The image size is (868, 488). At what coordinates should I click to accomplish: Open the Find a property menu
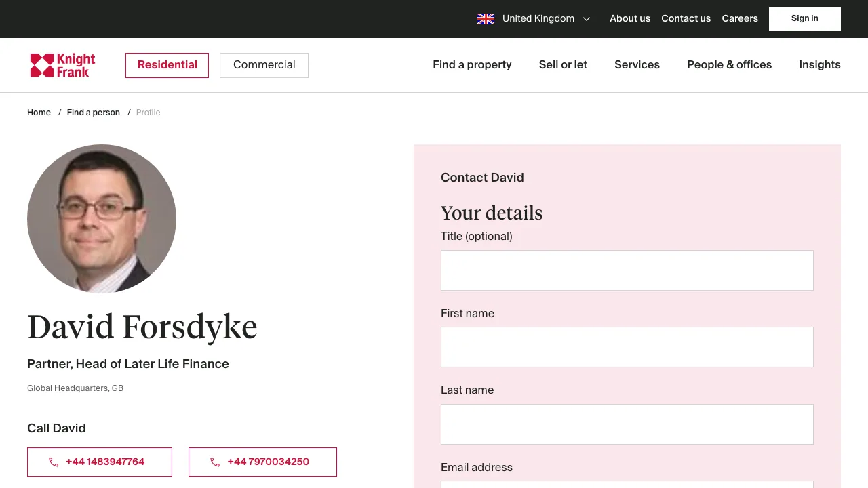(472, 65)
